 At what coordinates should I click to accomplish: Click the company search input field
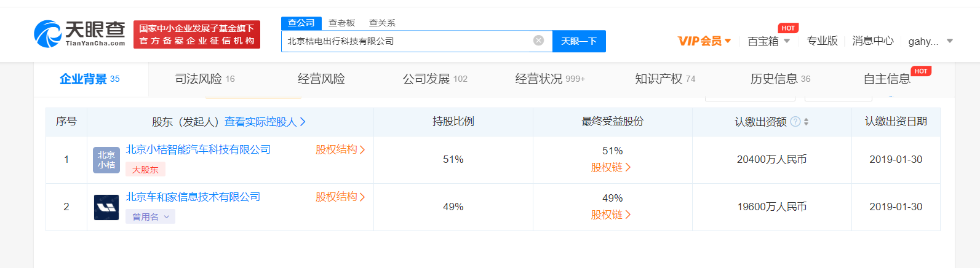406,41
